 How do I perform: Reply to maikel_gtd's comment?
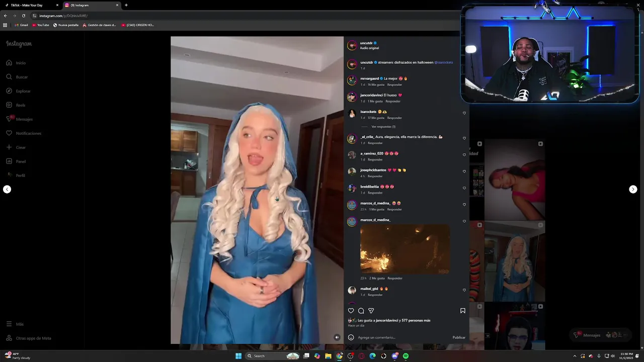point(375,295)
